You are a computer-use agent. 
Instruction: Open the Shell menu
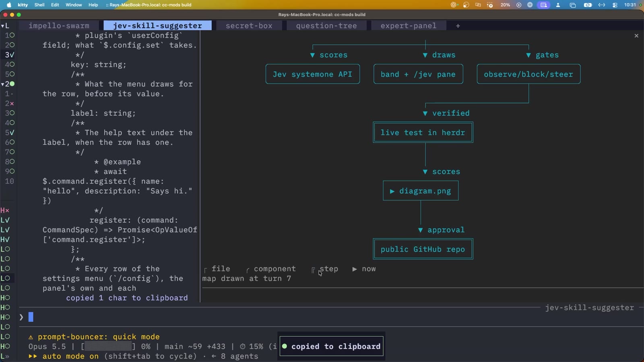tap(39, 5)
